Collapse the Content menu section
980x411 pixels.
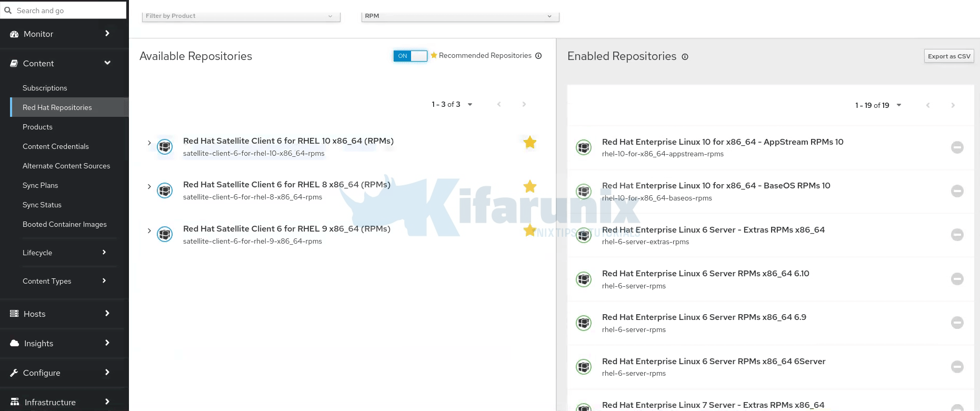click(107, 63)
